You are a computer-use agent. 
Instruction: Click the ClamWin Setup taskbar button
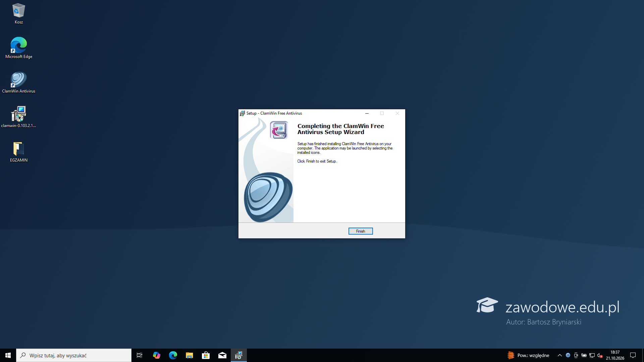point(239,355)
